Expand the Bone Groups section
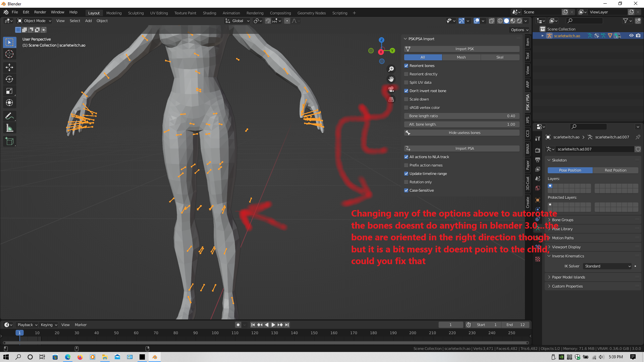 (x=562, y=220)
